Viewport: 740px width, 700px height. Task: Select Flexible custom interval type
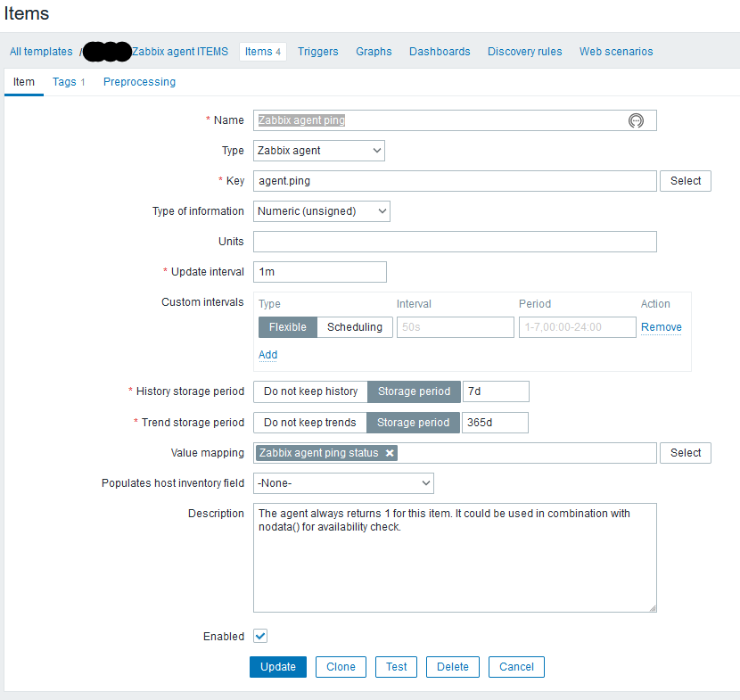pyautogui.click(x=287, y=327)
